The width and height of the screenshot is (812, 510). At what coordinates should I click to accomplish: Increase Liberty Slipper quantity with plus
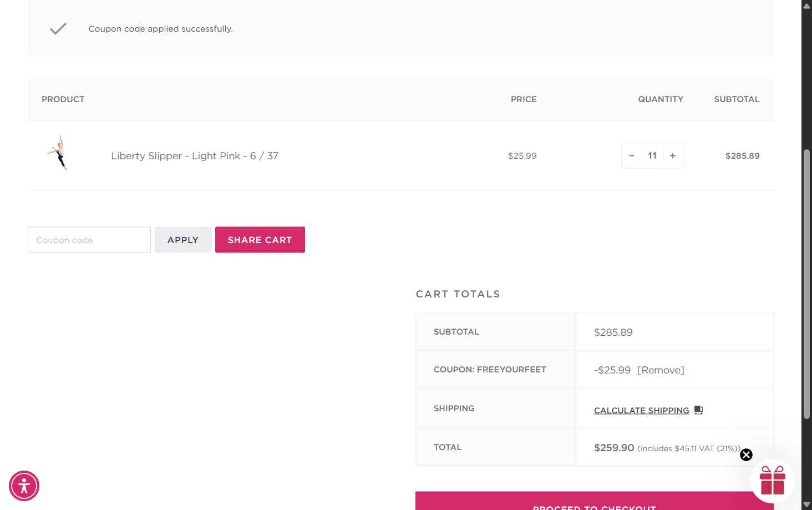pyautogui.click(x=673, y=156)
